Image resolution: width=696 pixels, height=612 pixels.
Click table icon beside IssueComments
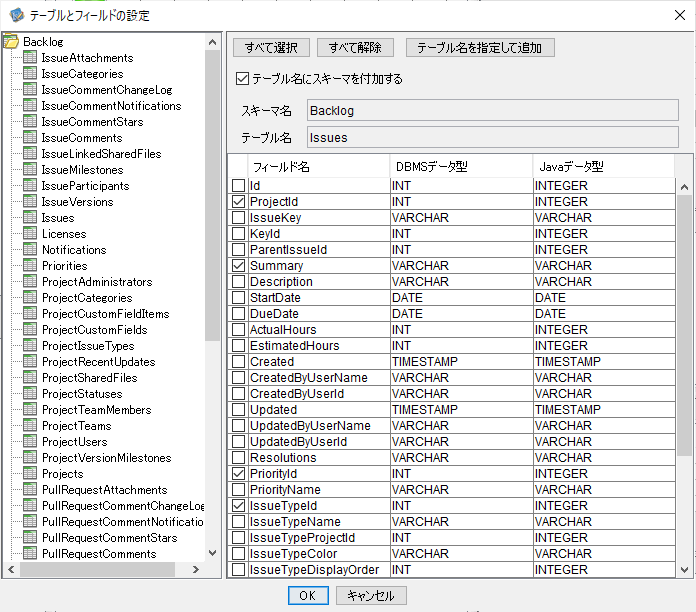pyautogui.click(x=30, y=137)
